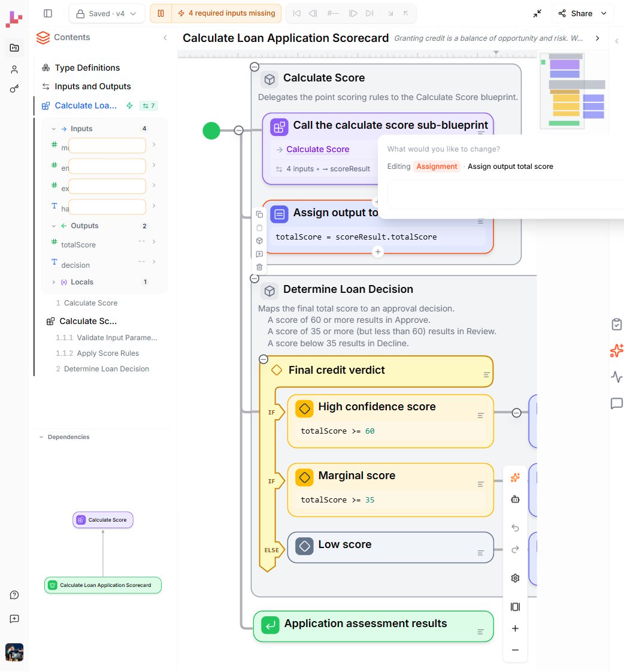Image resolution: width=624 pixels, height=672 pixels.
Task: Expand the totalScore output chevron
Action: tap(154, 242)
